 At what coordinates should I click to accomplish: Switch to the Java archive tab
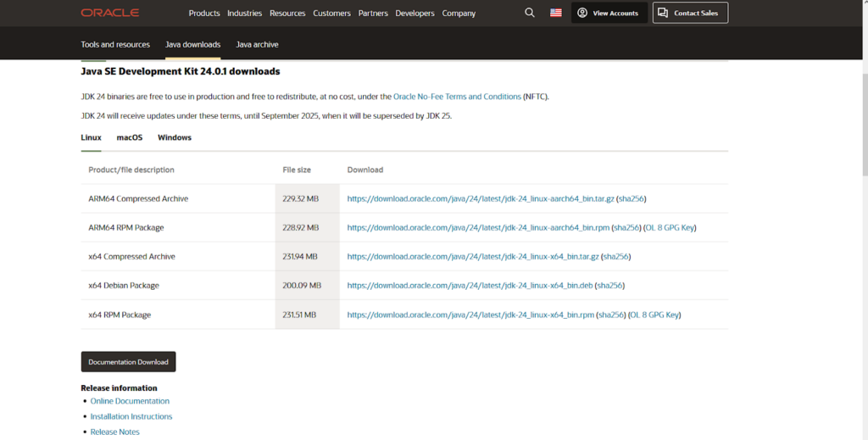(x=257, y=44)
